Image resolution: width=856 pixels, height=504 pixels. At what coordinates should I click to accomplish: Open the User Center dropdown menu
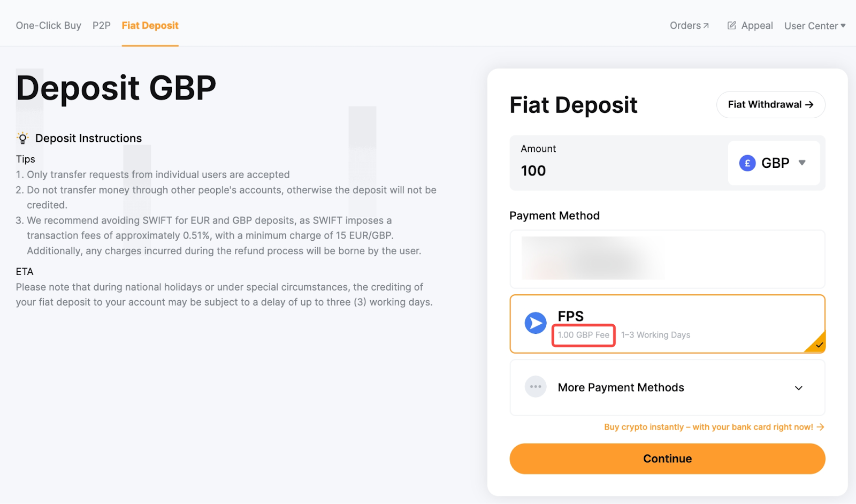(814, 26)
